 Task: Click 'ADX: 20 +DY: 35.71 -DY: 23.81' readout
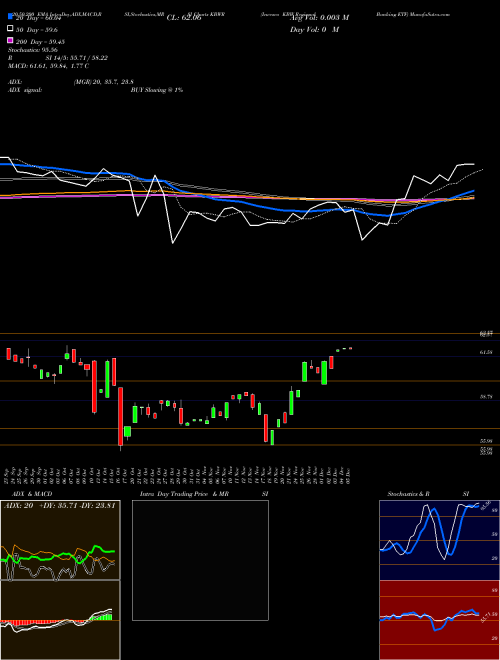click(x=59, y=506)
